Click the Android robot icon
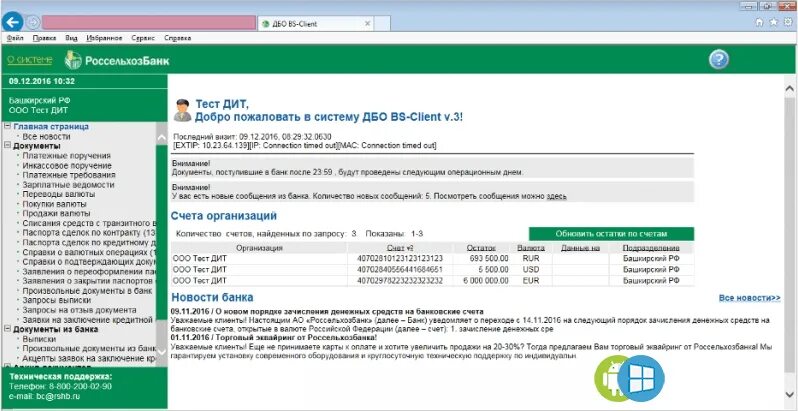The image size is (798, 411). (611, 380)
